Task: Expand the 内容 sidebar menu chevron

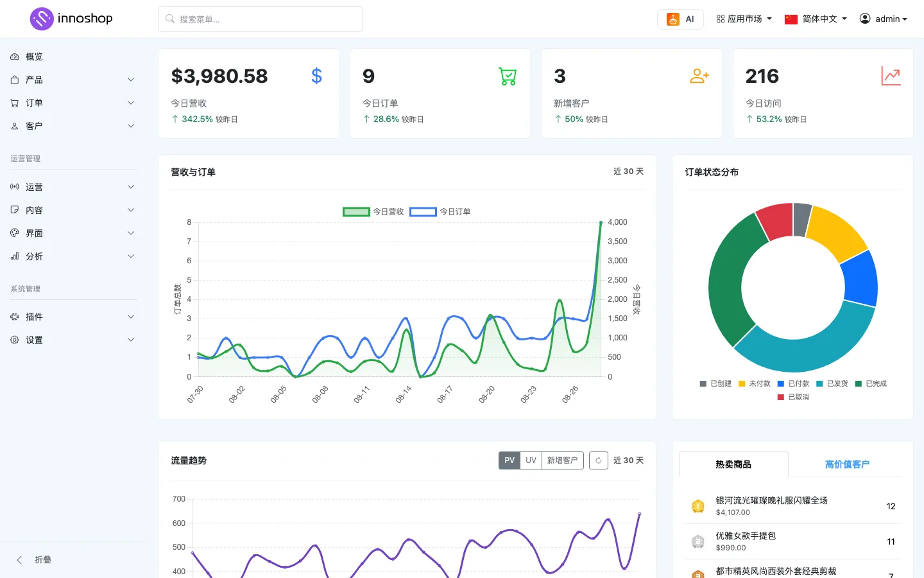Action: pos(131,210)
